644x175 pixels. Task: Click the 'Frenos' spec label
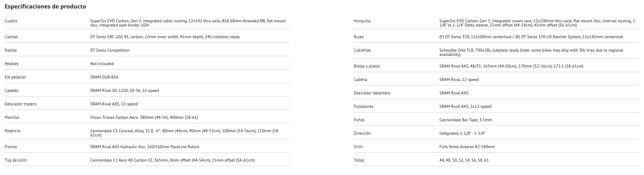[11, 147]
